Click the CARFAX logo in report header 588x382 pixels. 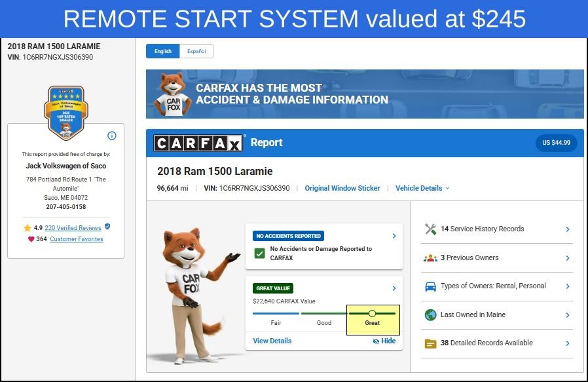198,143
